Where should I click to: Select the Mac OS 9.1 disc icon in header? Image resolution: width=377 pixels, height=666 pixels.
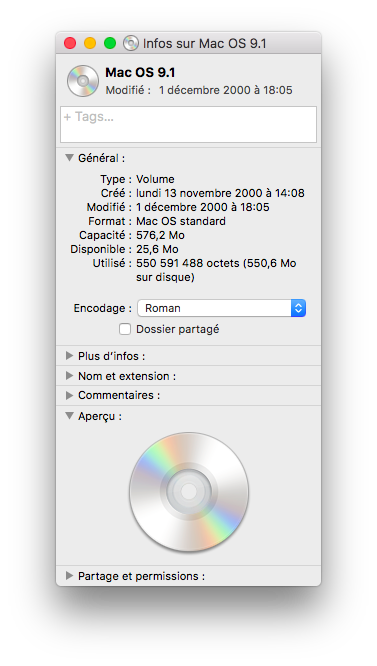click(83, 81)
